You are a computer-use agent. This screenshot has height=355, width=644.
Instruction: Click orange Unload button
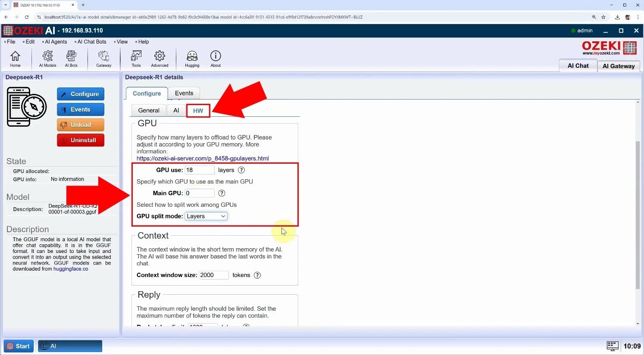coord(81,125)
